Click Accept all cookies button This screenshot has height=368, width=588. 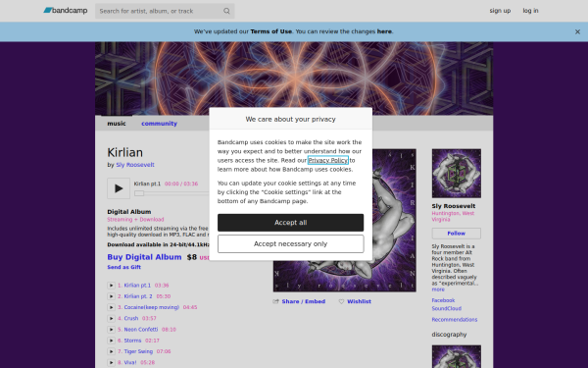291,223
